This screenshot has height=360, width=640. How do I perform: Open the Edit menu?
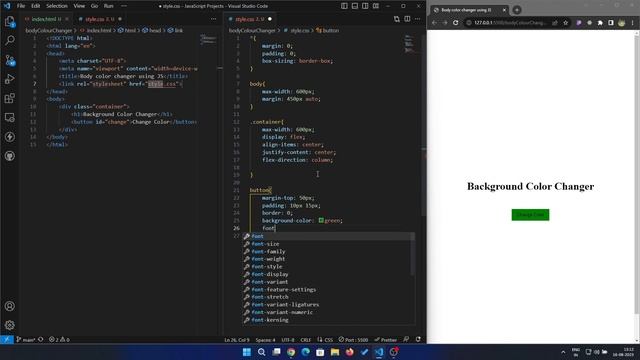click(36, 6)
